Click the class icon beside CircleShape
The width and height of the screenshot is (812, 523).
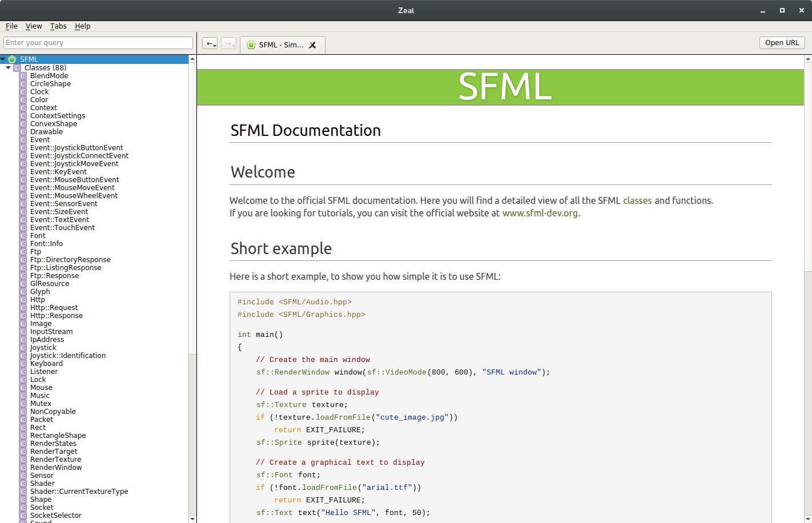(x=23, y=84)
